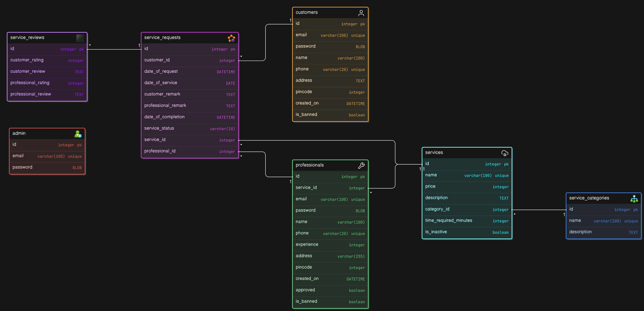Select the customer_rating row in service_reviews

point(47,60)
